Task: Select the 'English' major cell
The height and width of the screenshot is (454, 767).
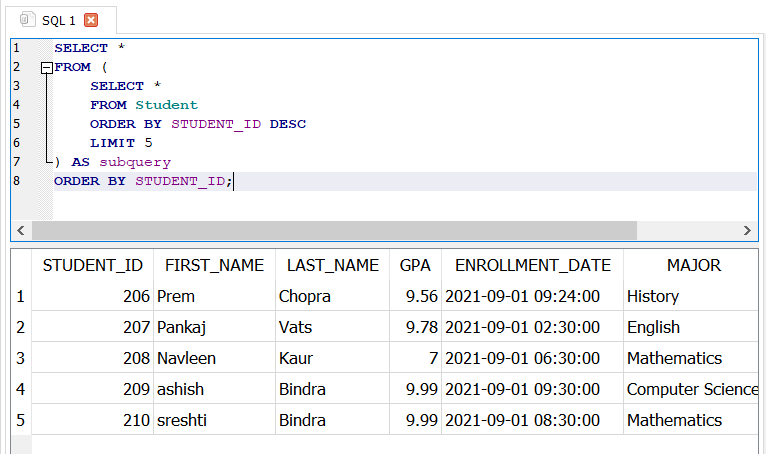Action: tap(691, 327)
